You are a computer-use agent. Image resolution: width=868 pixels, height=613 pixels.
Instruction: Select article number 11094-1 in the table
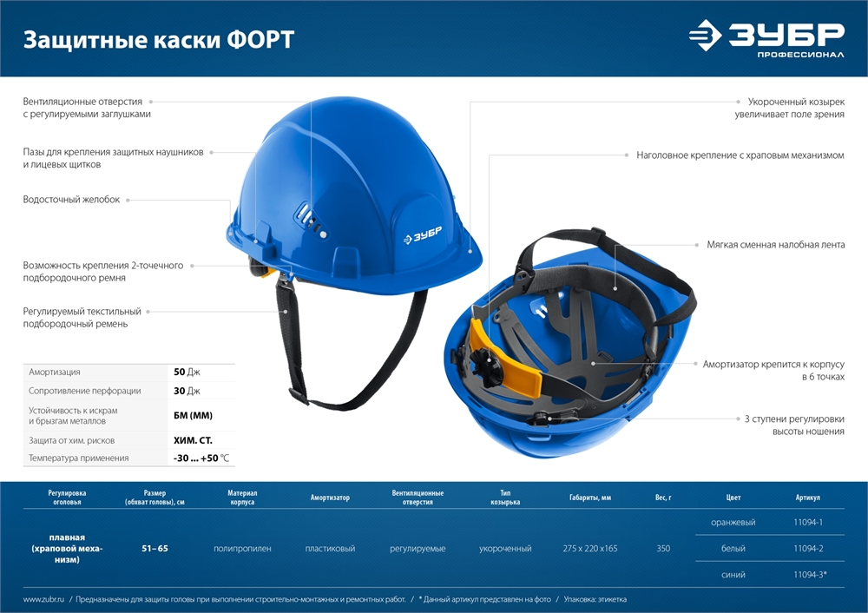pyautogui.click(x=807, y=522)
